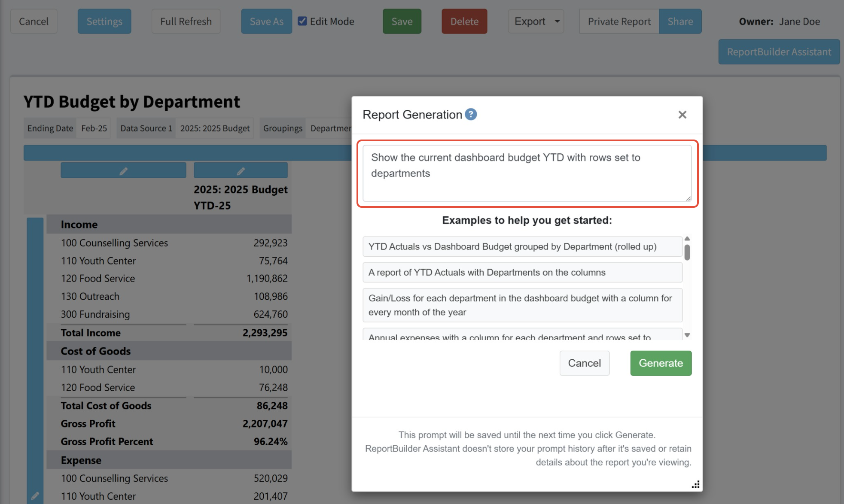Click the Ending Date Feb-25 filter
Image resolution: width=844 pixels, height=504 pixels.
click(94, 128)
